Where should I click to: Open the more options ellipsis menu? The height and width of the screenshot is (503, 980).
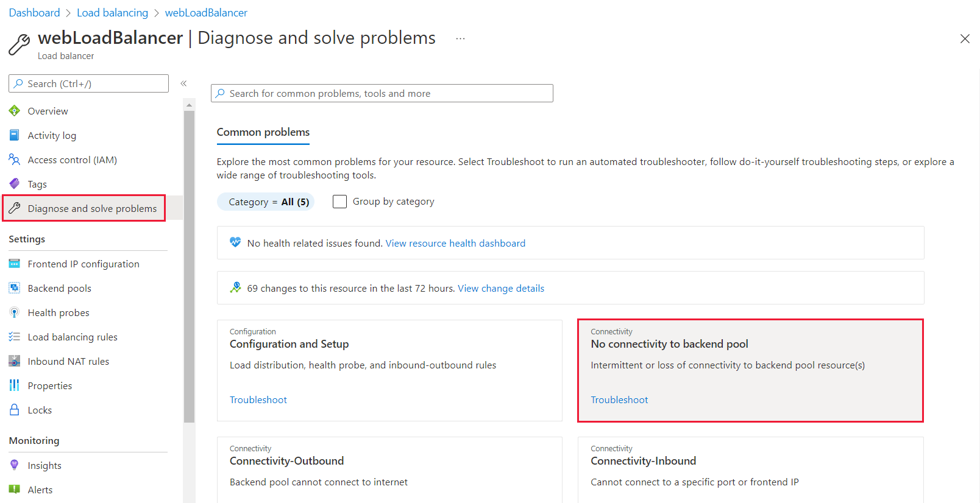[x=460, y=38]
